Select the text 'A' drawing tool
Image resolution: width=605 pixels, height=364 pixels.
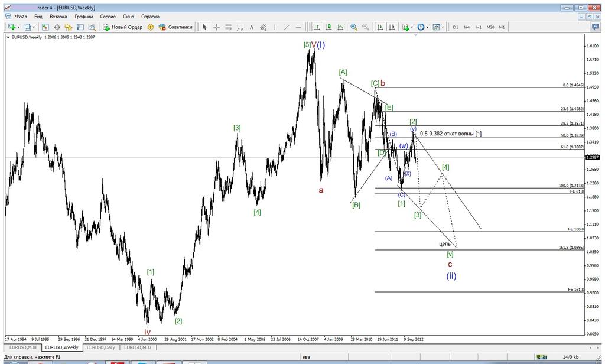(252, 27)
